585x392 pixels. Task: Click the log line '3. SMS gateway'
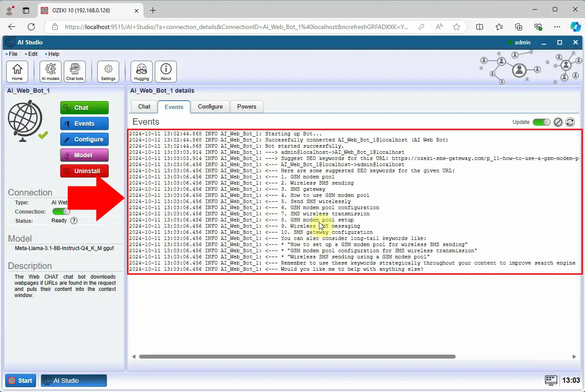coord(227,189)
